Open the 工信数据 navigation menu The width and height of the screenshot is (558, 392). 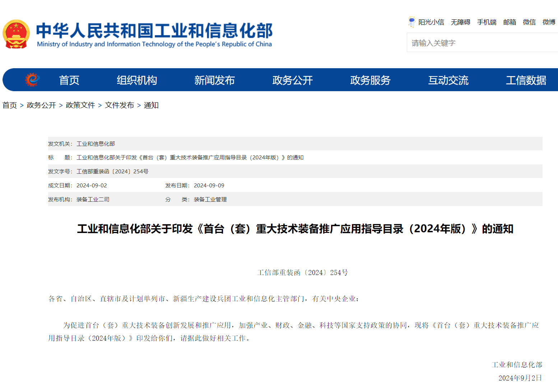(526, 80)
